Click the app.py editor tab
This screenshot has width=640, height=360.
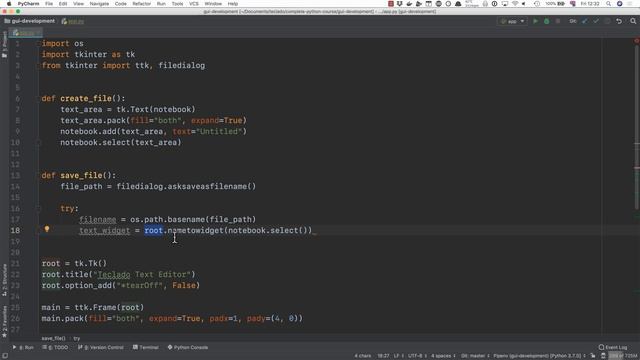coord(26,33)
